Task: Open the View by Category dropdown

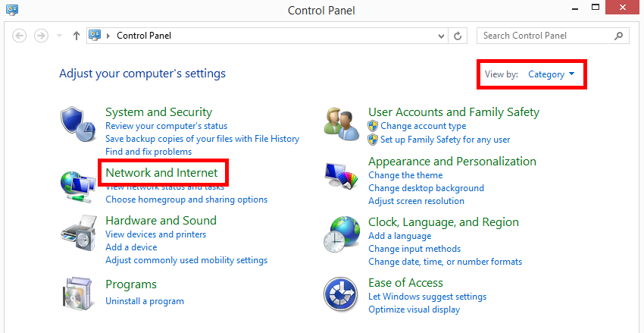Action: (x=551, y=74)
